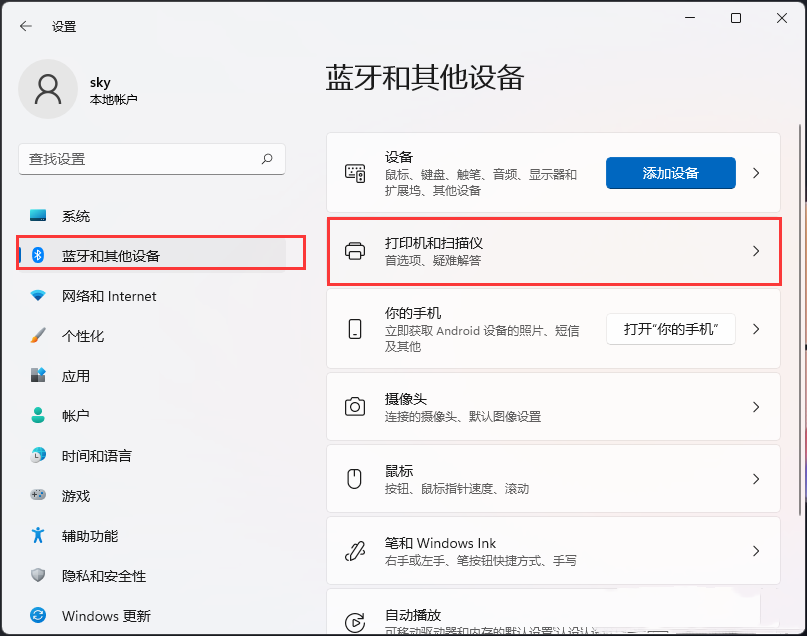Image resolution: width=807 pixels, height=636 pixels.
Task: Click the phone icon for 你的手机
Action: pos(355,331)
